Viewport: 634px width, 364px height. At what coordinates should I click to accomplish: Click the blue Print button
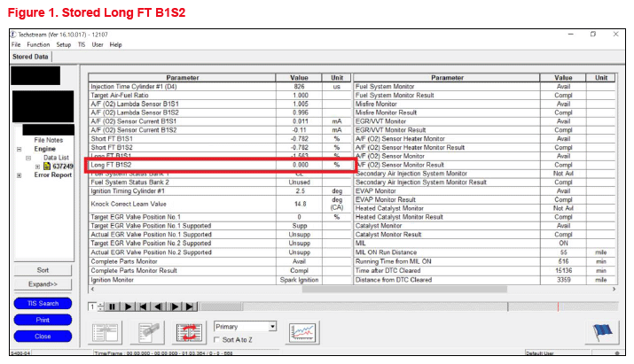[x=43, y=320]
